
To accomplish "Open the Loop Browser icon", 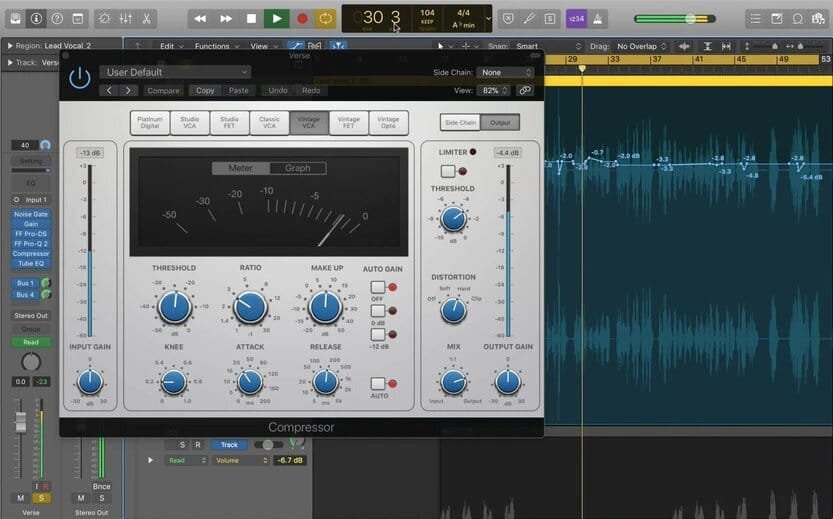I will point(797,19).
